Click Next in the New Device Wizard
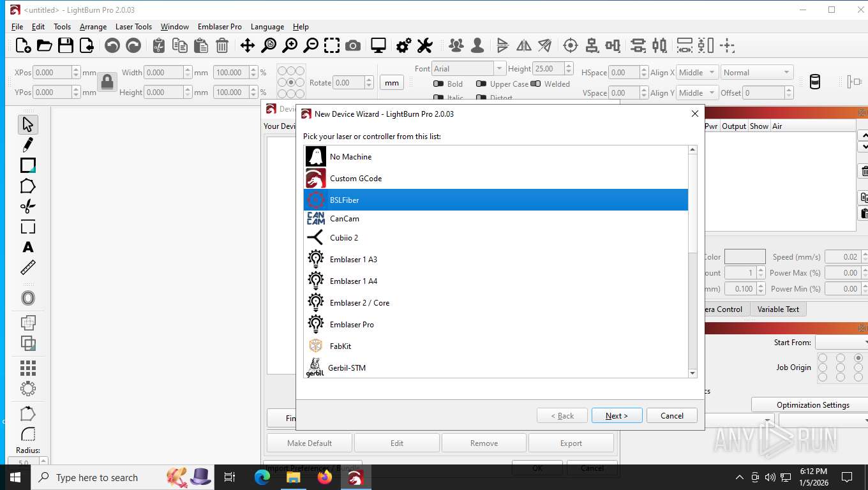Image resolution: width=868 pixels, height=490 pixels. [x=617, y=415]
